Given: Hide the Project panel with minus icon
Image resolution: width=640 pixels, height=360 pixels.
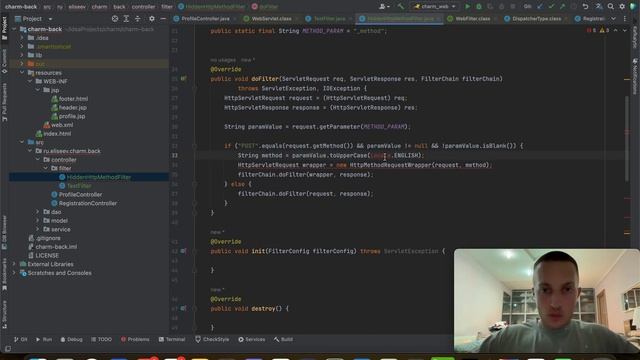Looking at the screenshot, I should (163, 19).
